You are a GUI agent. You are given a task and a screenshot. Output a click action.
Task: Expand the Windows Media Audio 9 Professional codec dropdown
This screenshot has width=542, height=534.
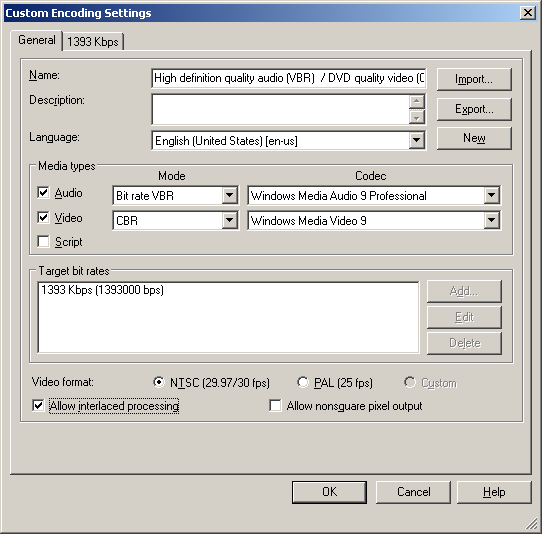[x=492, y=196]
